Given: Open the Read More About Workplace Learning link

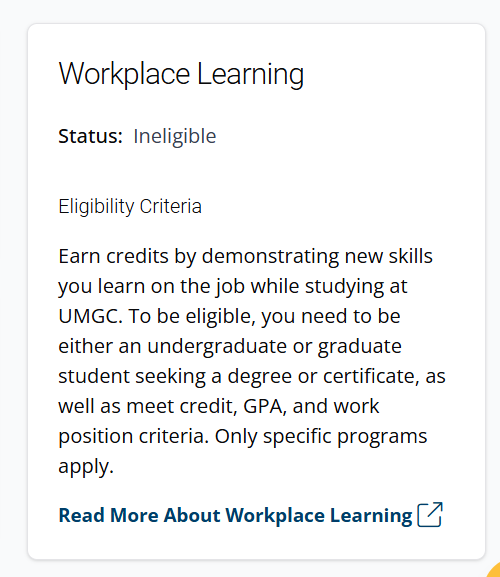Looking at the screenshot, I should tap(250, 515).
